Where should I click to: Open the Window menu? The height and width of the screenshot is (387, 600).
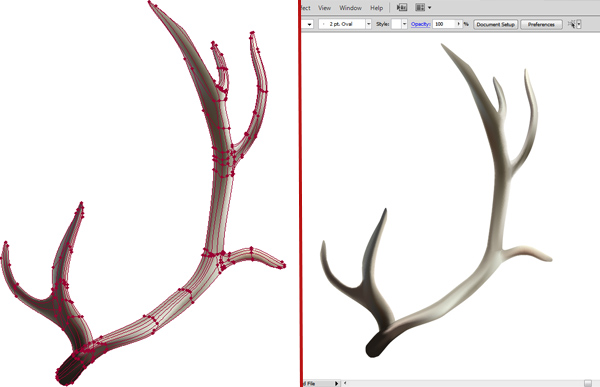(x=350, y=8)
